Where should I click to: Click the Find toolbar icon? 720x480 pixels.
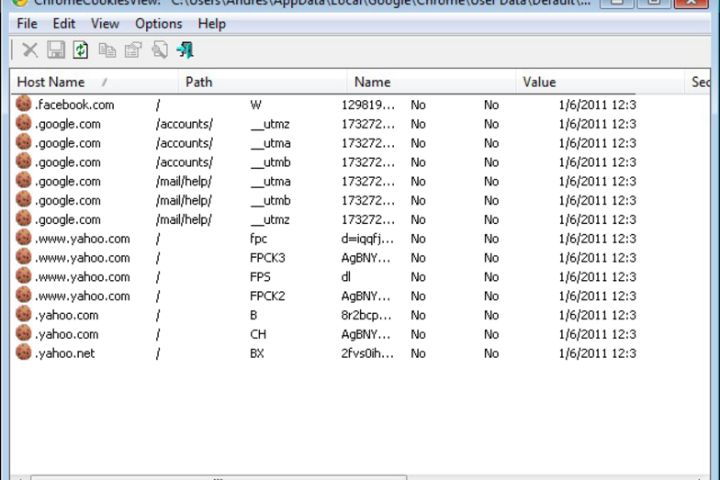click(x=160, y=50)
